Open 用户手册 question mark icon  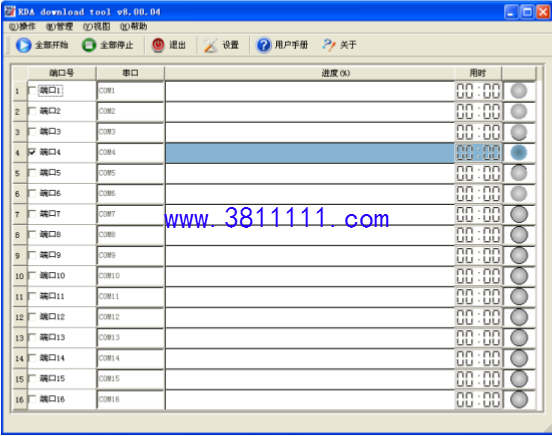(x=263, y=45)
